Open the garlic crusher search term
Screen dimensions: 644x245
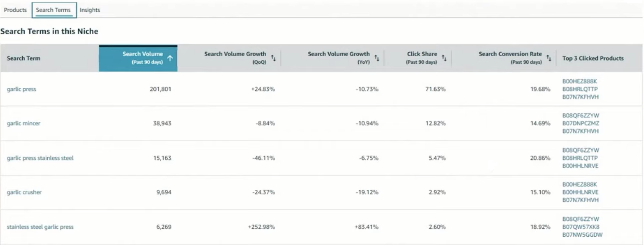click(23, 192)
